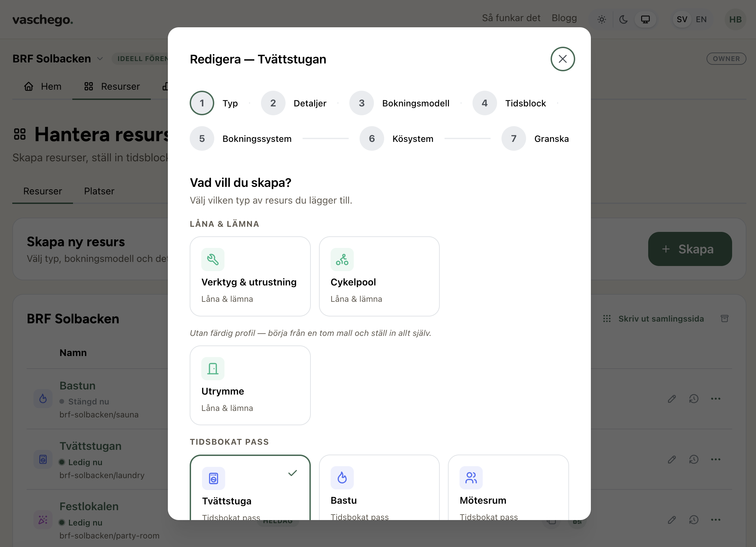Image resolution: width=756 pixels, height=547 pixels.
Task: Open the Resurser navigation tab
Action: [112, 87]
